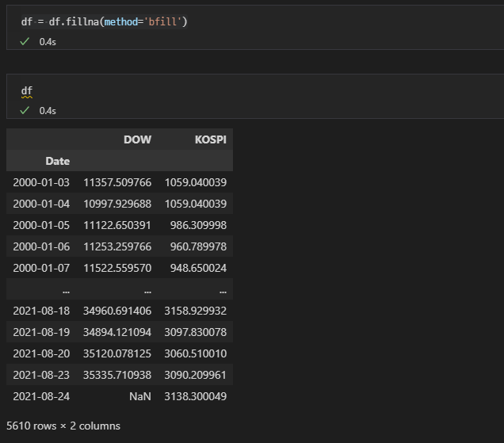
Task: Select DOW value 10997.929688
Action: click(117, 204)
